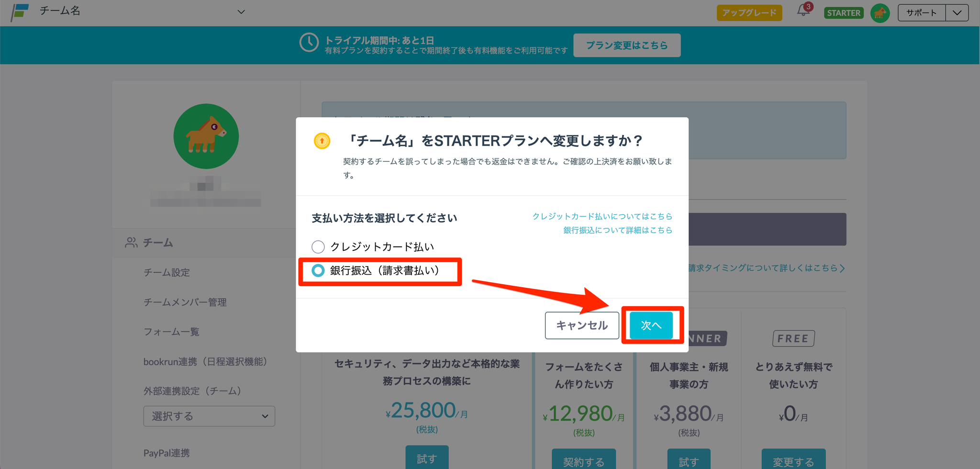Open the notification bell
Viewport: 980px width, 469px height.
point(803,11)
